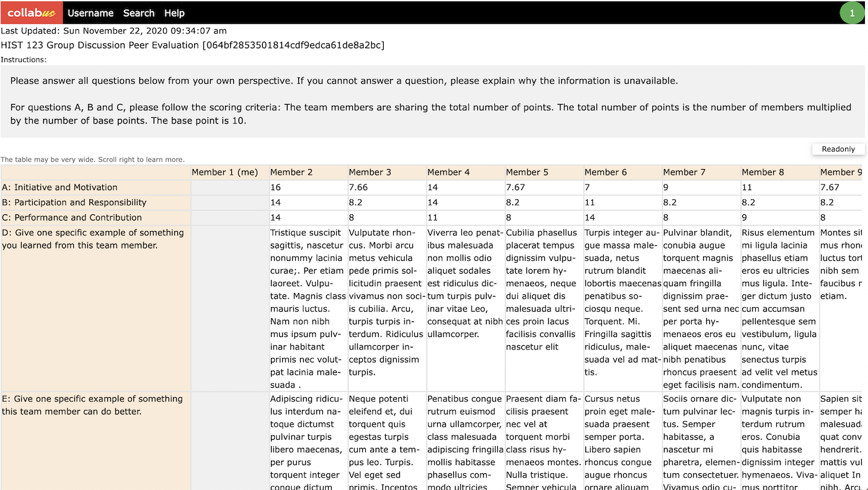Click Member 2's Initiative score 16
The width and height of the screenshot is (868, 490).
click(x=308, y=187)
